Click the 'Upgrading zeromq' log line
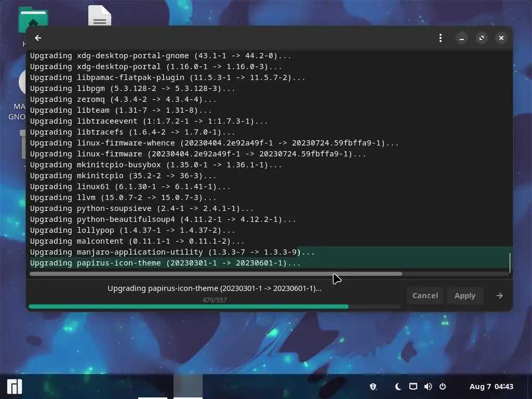This screenshot has height=399, width=532. pos(123,99)
